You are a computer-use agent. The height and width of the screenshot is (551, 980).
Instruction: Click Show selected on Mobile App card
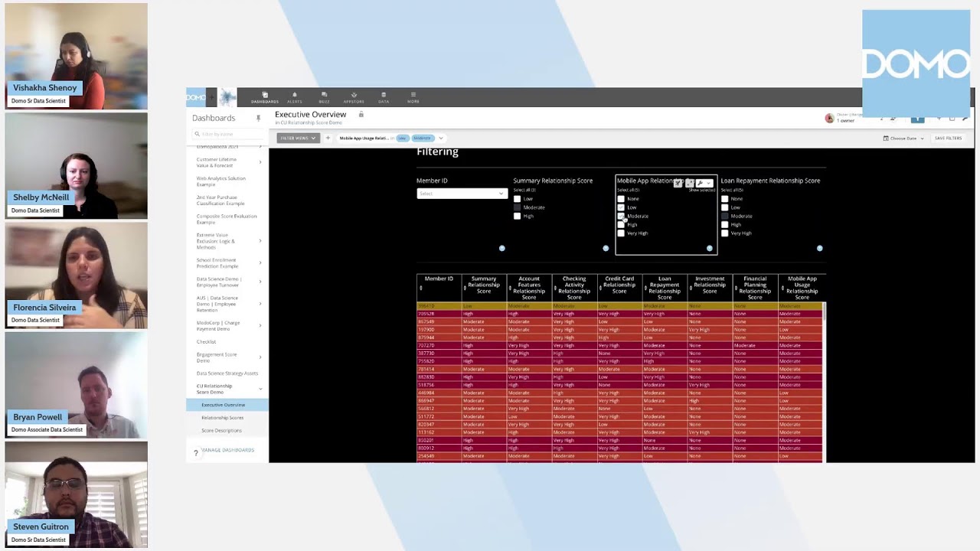coord(701,190)
